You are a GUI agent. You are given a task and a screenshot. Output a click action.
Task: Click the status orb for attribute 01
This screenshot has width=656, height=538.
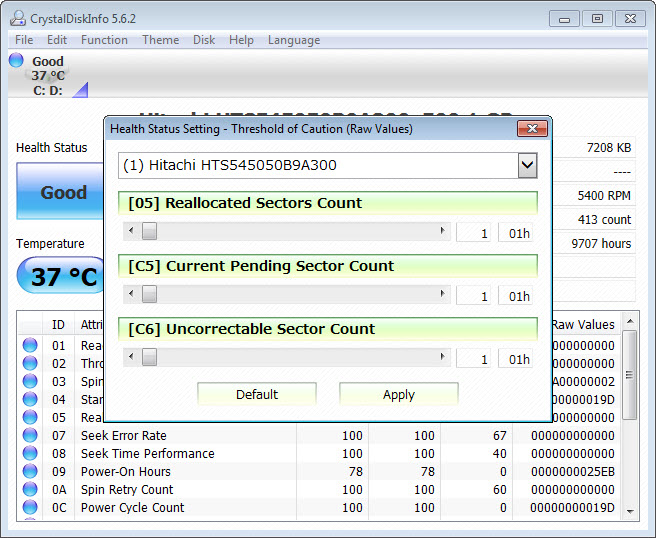click(x=30, y=345)
